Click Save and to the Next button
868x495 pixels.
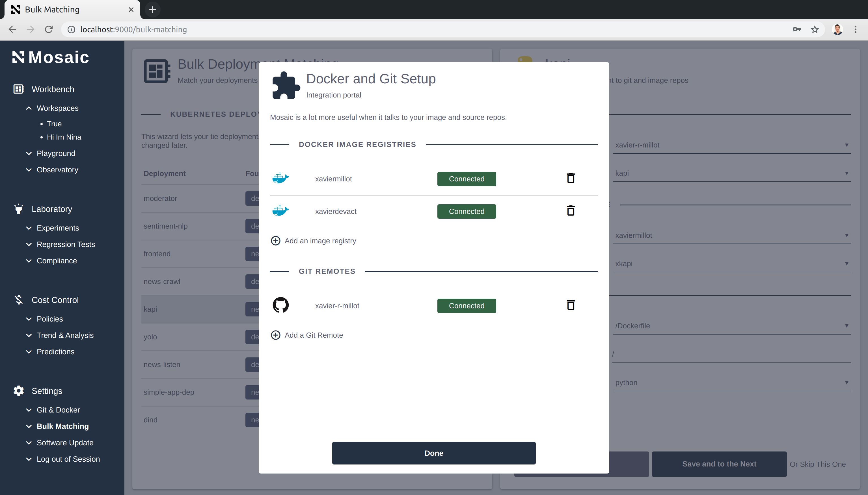(x=719, y=464)
